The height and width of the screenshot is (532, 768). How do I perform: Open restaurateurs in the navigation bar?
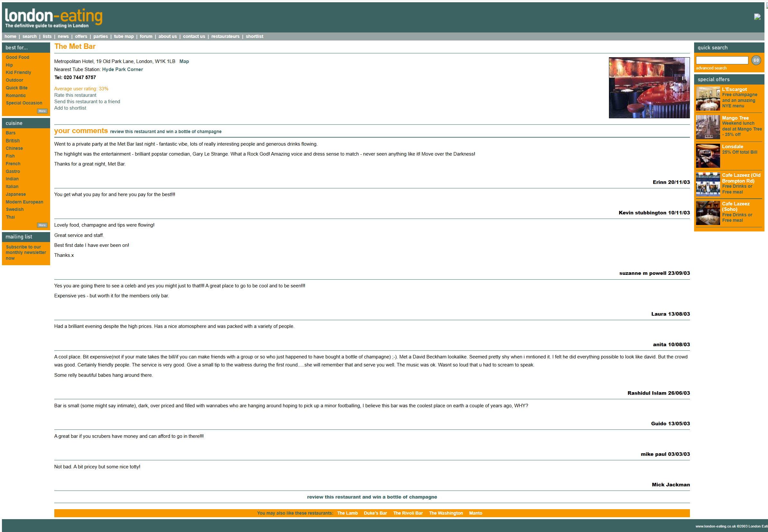point(225,36)
